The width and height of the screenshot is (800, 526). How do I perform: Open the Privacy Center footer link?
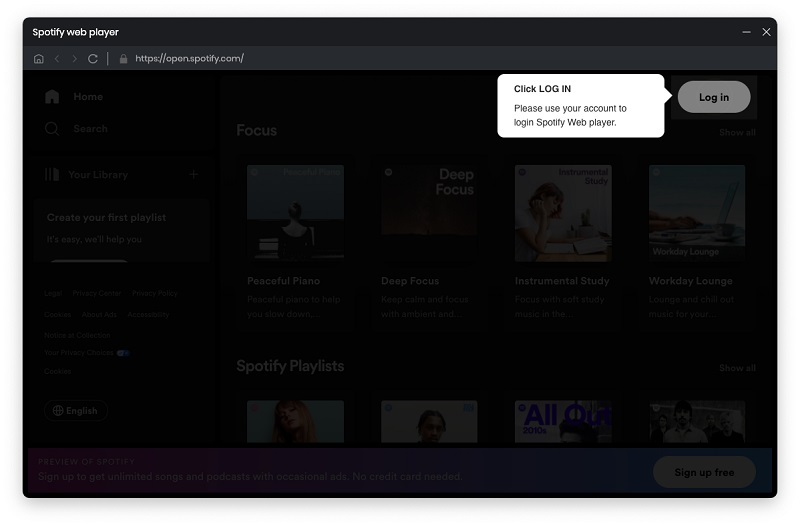click(97, 293)
